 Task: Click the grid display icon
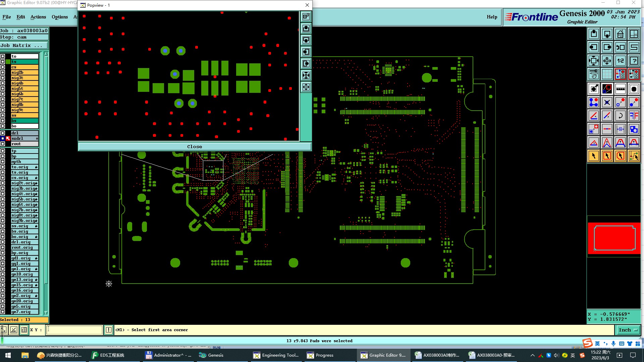point(607,74)
